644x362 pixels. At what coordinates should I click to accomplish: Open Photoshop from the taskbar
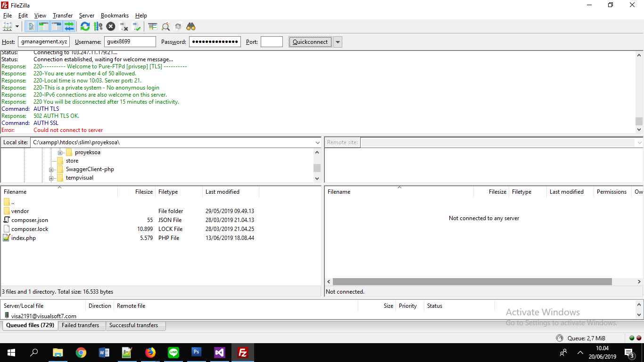click(197, 353)
